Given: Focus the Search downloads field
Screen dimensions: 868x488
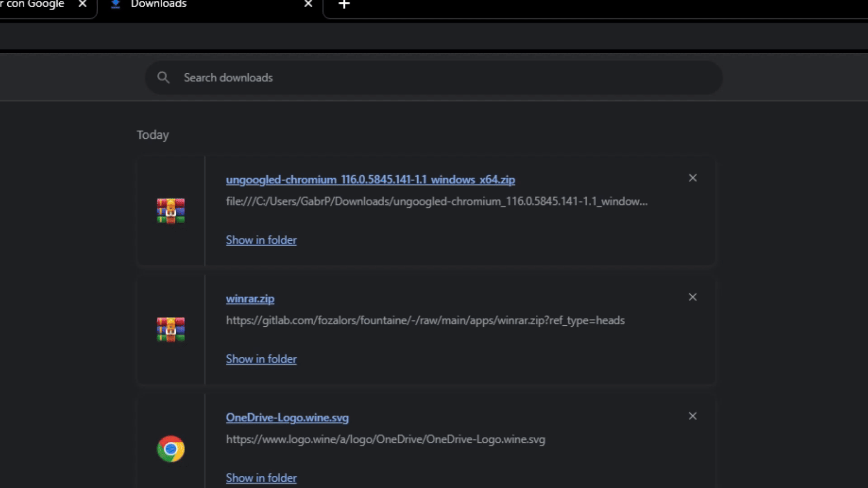Looking at the screenshot, I should point(434,78).
